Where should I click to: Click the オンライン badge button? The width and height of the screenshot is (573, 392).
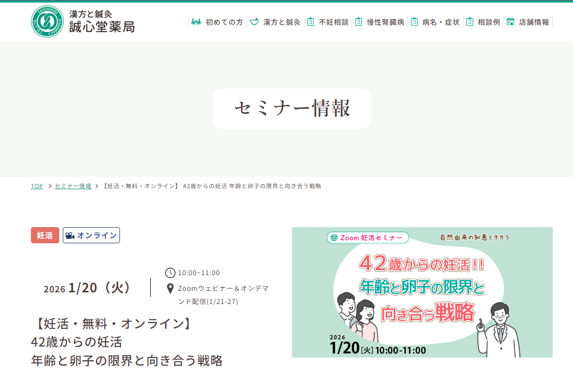coord(91,235)
